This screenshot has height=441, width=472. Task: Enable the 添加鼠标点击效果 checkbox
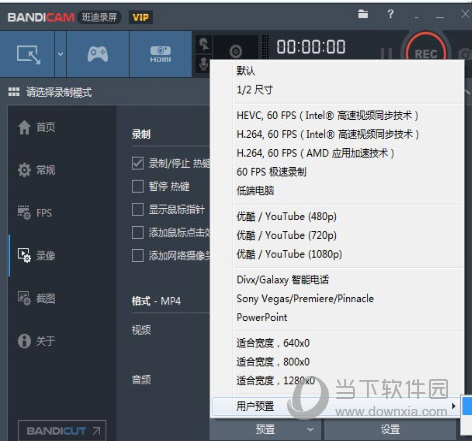138,232
